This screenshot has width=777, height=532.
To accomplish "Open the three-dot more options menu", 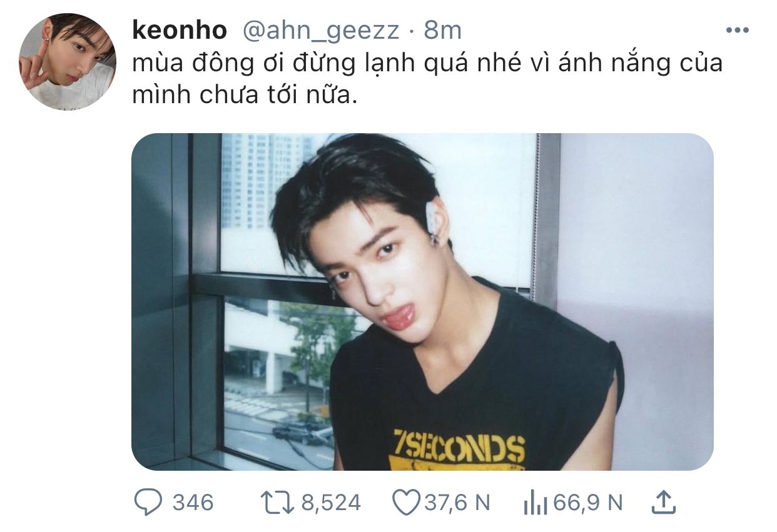I will 737,30.
